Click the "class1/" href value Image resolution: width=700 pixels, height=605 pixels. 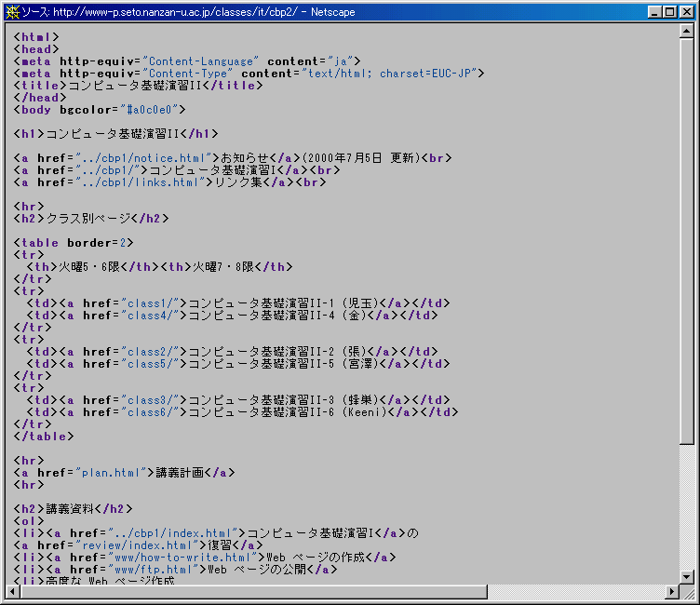(x=150, y=303)
